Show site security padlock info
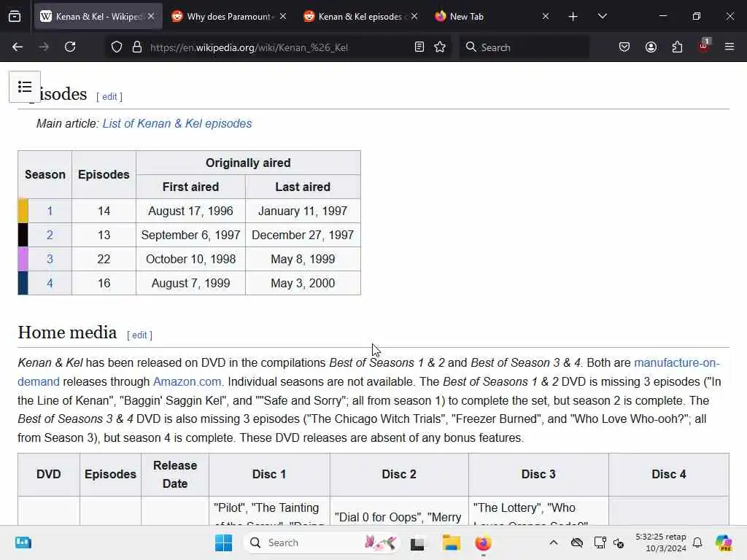The height and width of the screenshot is (560, 747). (137, 47)
